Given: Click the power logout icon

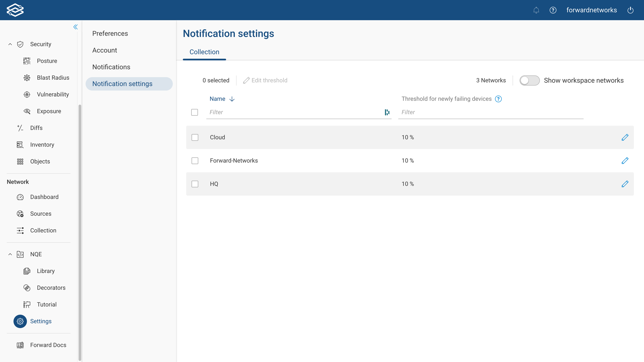Looking at the screenshot, I should (x=630, y=10).
